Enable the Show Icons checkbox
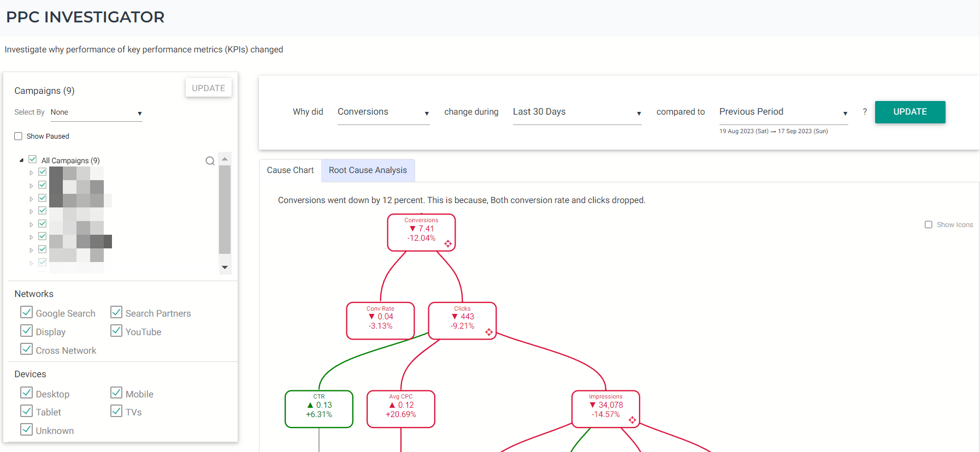 (x=929, y=224)
